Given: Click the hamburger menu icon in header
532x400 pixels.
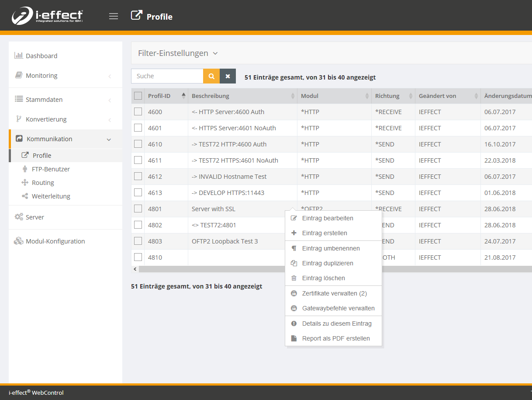Looking at the screenshot, I should (114, 17).
